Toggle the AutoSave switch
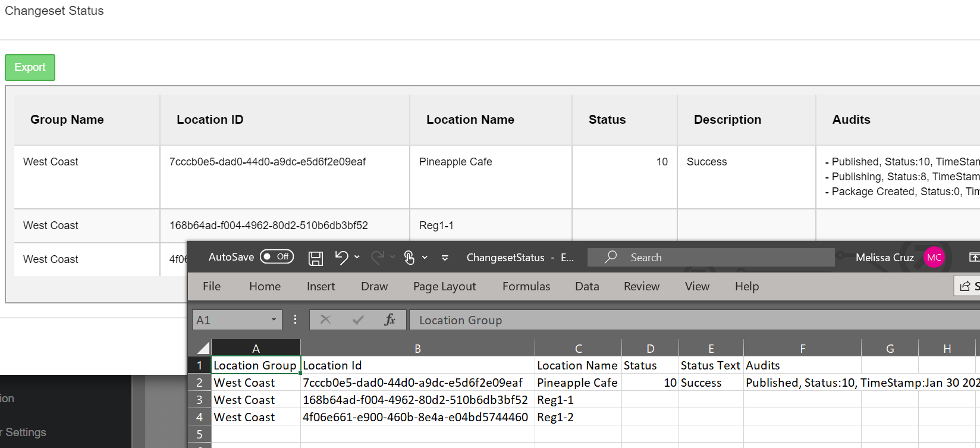Viewport: 980px width, 448px height. 277,256
